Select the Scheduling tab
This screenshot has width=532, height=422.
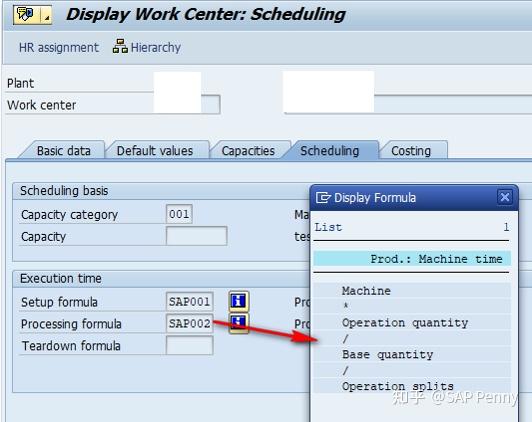[329, 150]
